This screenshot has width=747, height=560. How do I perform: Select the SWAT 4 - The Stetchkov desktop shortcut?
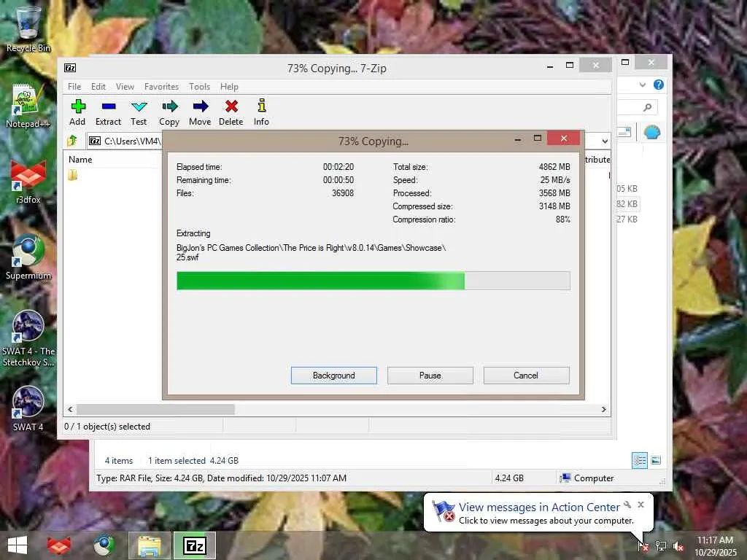point(28,338)
